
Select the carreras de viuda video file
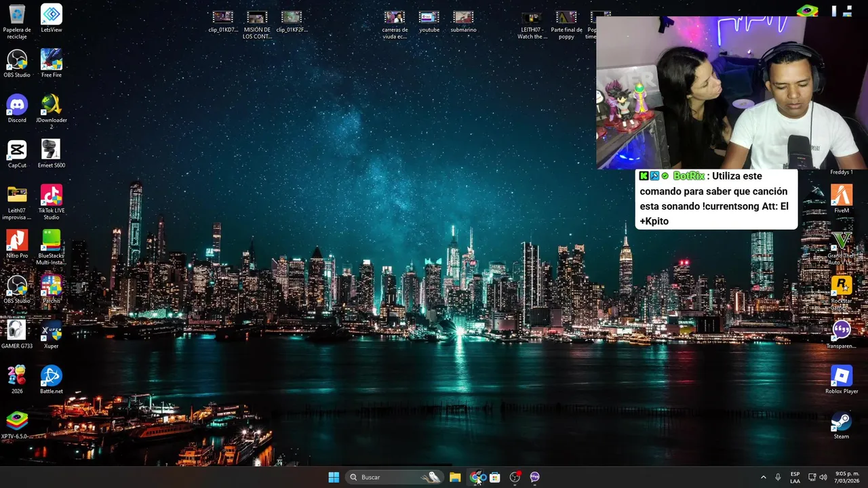coord(395,24)
